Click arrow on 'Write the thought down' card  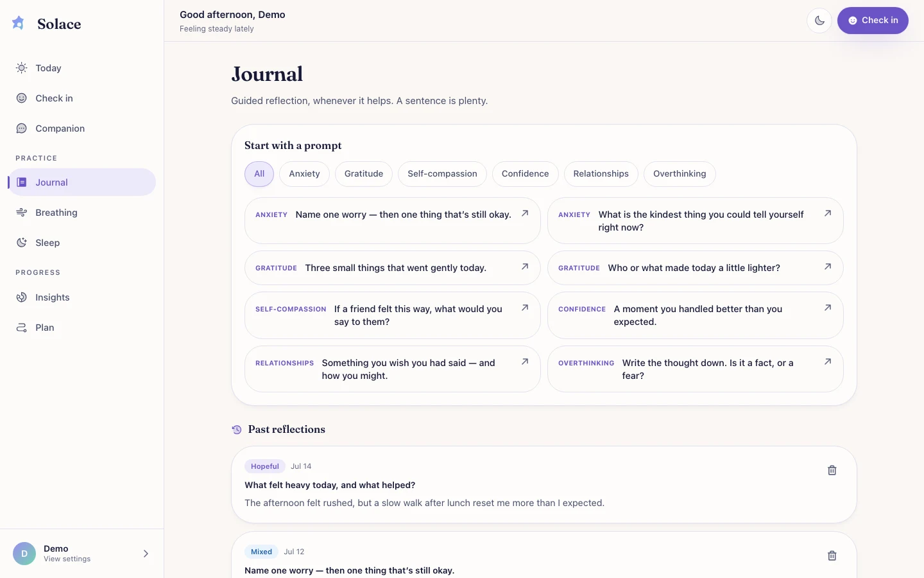tap(828, 362)
